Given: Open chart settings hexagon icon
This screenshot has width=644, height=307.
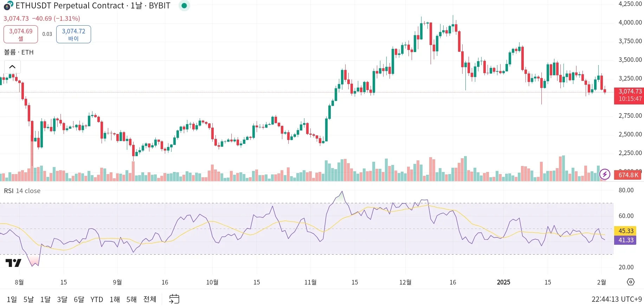Looking at the screenshot, I should point(631,282).
